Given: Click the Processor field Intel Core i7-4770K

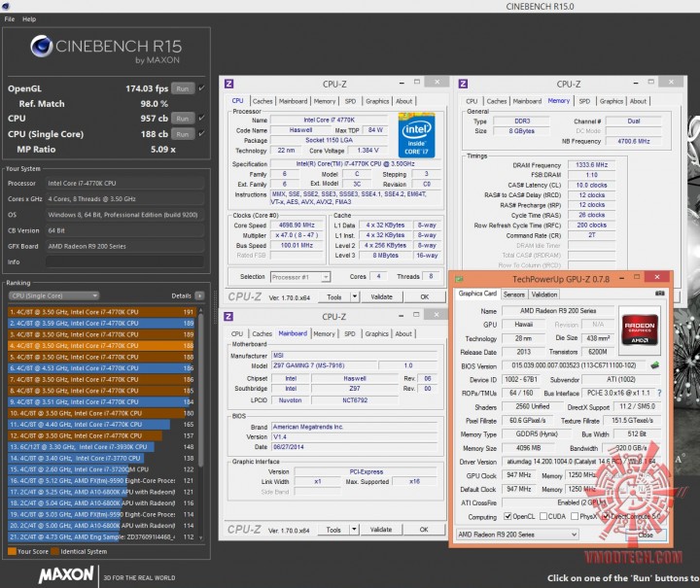Looking at the screenshot, I should point(125,184).
